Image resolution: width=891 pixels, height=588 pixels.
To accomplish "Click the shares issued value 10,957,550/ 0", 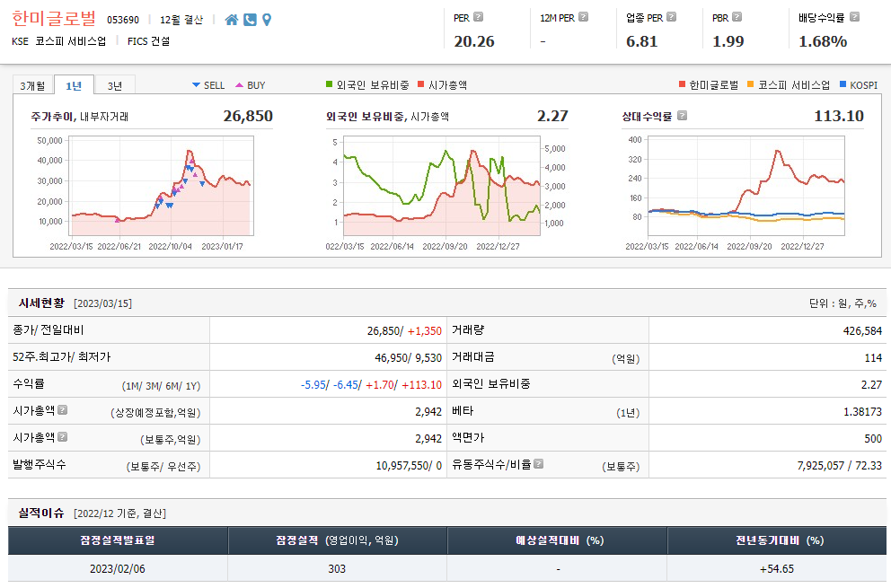I will pyautogui.click(x=409, y=466).
